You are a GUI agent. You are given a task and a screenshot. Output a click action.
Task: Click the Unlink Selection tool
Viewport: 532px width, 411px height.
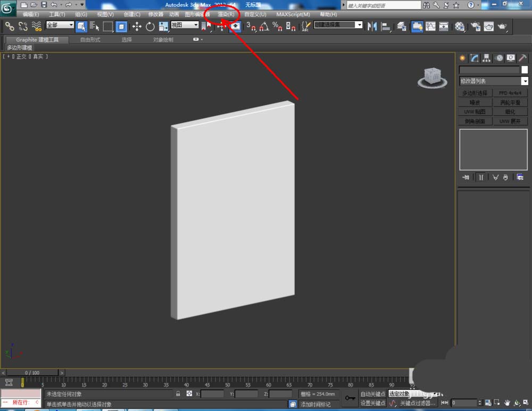click(x=23, y=26)
